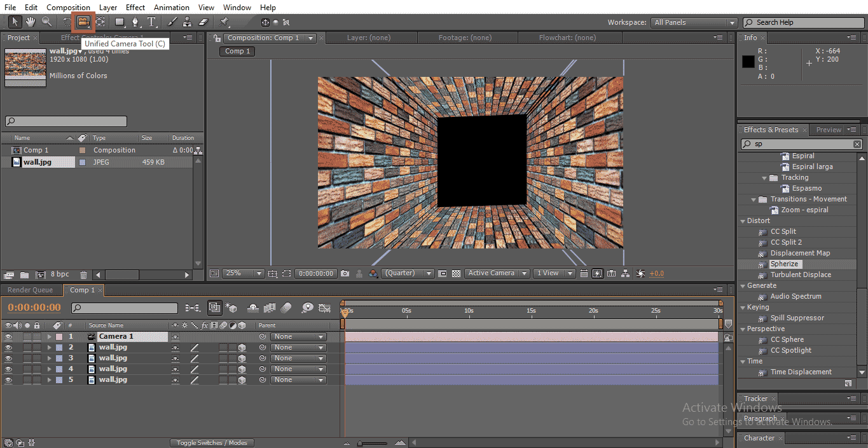This screenshot has height=448, width=868.
Task: Apply the Spherize effect from list
Action: 785,264
